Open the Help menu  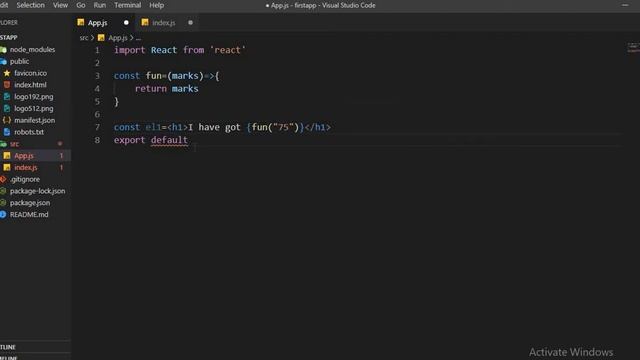point(156,5)
